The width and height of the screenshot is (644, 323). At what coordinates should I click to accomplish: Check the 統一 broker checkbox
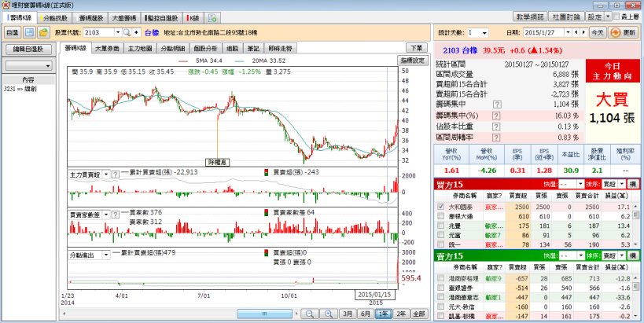click(x=440, y=244)
